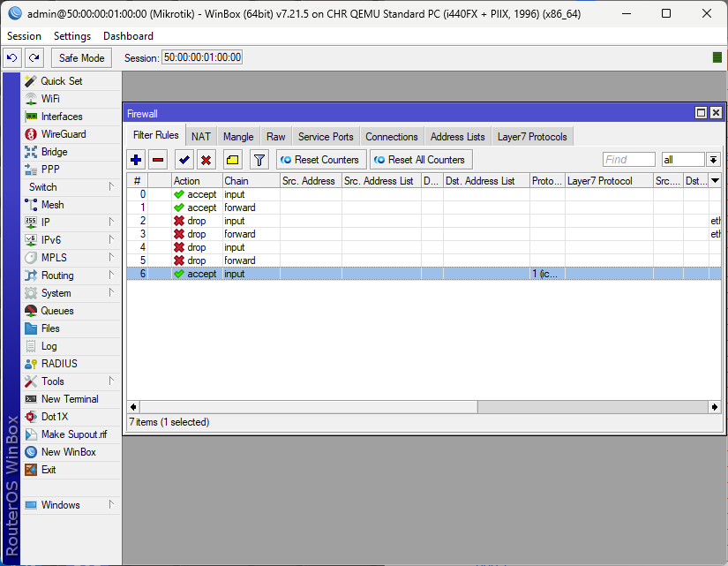Viewport: 728px width, 566px height.
Task: Expand the System submenu
Action: 111,292
